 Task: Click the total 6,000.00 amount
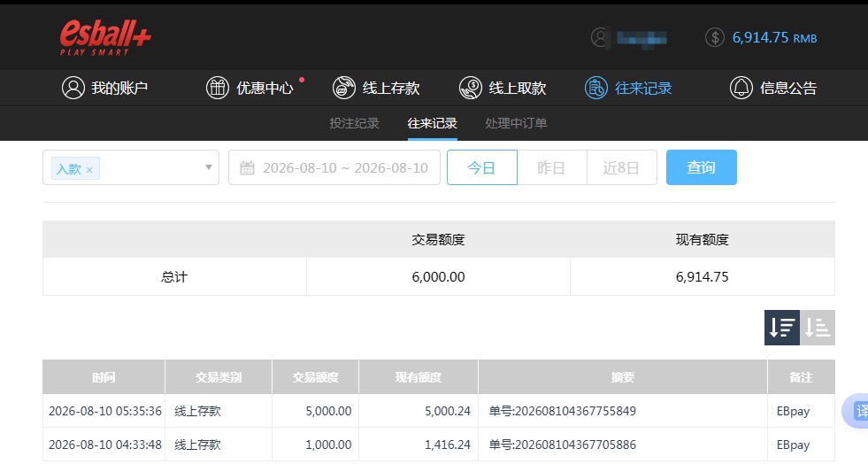[x=439, y=277]
